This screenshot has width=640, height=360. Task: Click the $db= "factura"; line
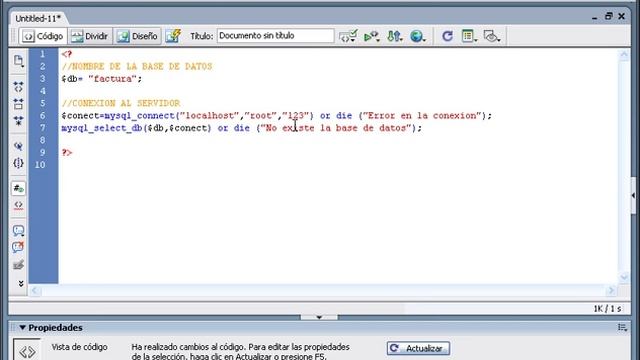point(102,78)
